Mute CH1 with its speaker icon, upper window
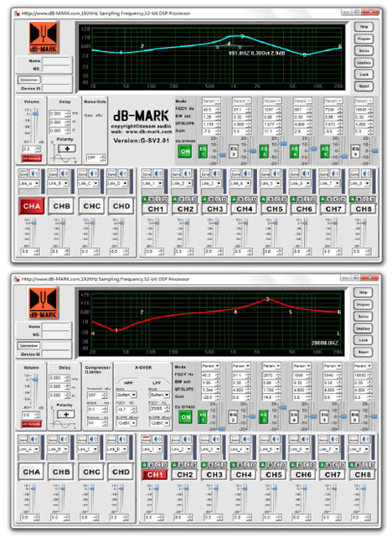This screenshot has height=538, width=392. tap(157, 173)
